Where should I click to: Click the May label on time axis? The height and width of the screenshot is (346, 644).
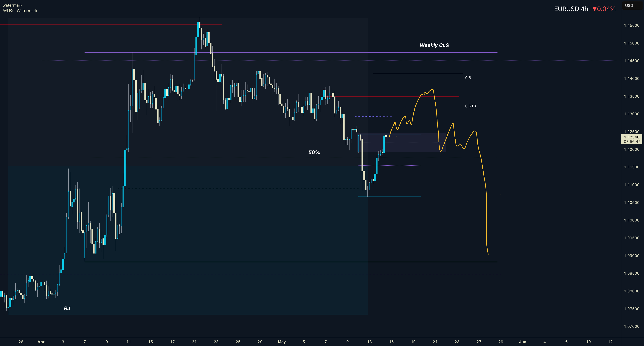tap(282, 342)
